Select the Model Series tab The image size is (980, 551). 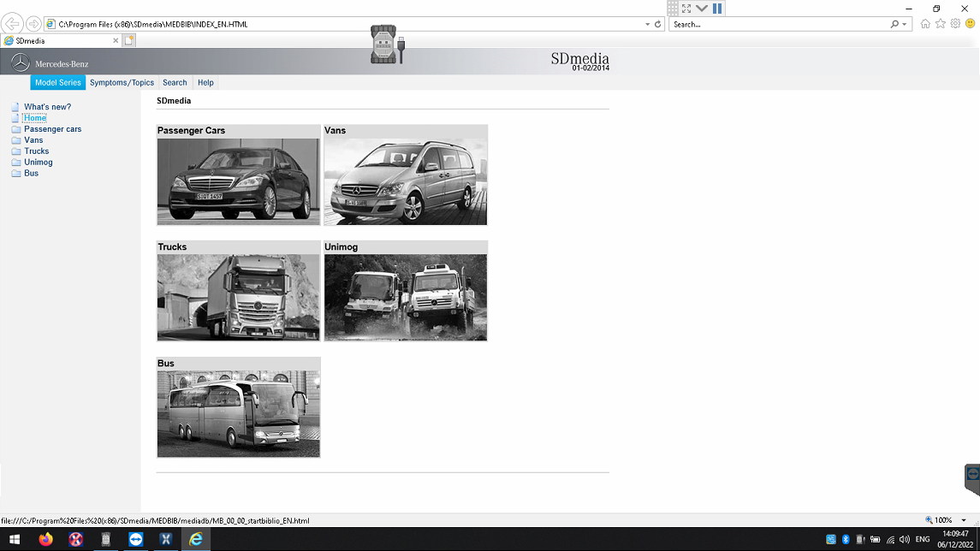click(x=58, y=83)
